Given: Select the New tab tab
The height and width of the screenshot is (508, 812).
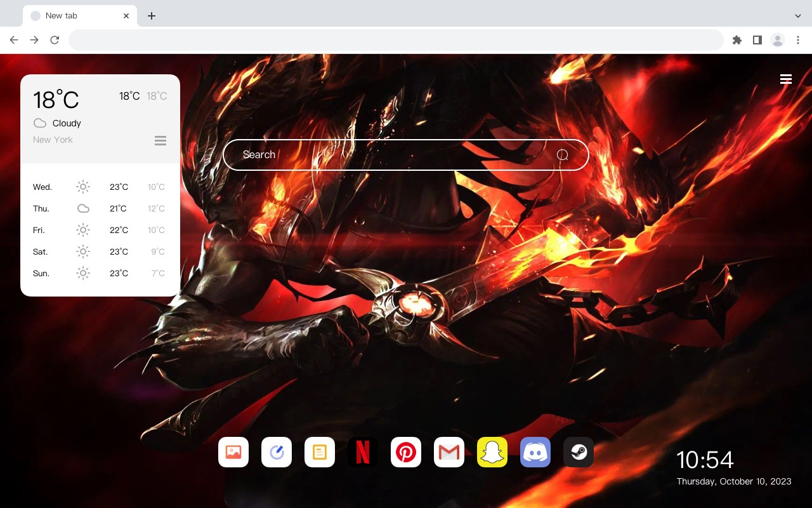Looking at the screenshot, I should (80, 16).
